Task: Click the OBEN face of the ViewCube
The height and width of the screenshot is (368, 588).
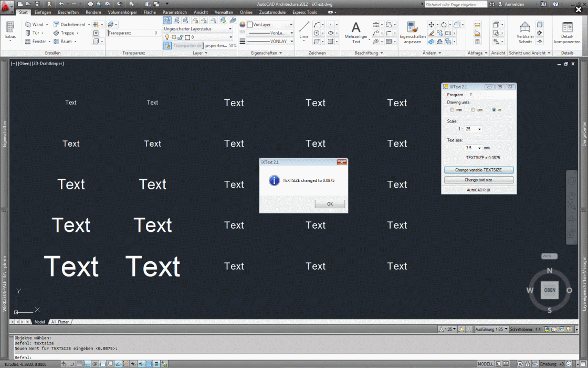Action: [550, 290]
